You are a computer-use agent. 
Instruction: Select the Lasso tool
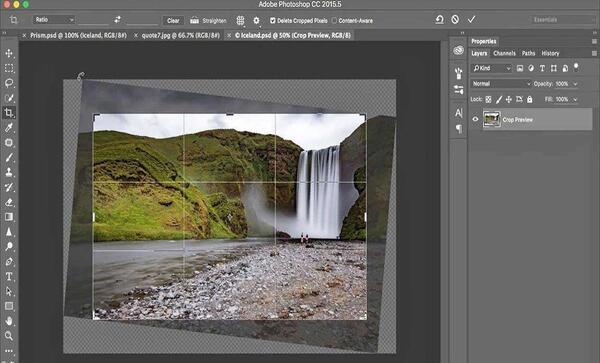[9, 83]
